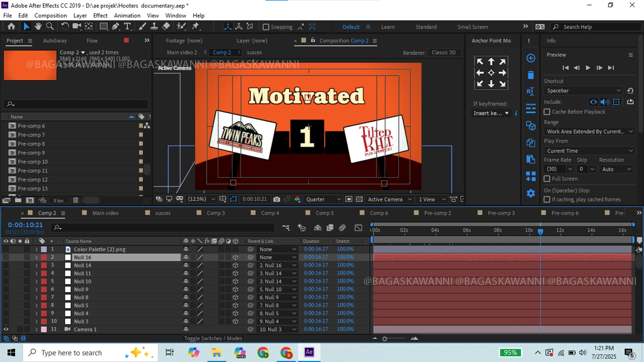Select the Clone Stamp tool

click(154, 26)
